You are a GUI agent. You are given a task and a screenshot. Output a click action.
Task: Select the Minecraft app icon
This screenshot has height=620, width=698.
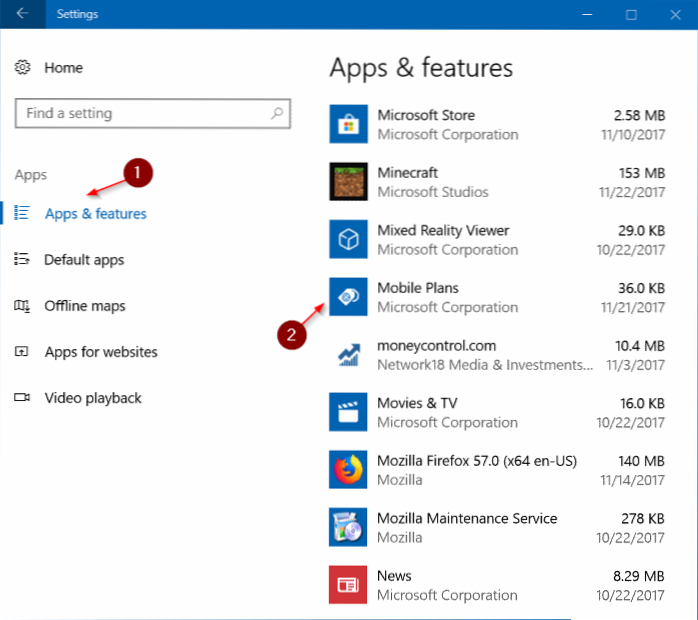(x=348, y=182)
